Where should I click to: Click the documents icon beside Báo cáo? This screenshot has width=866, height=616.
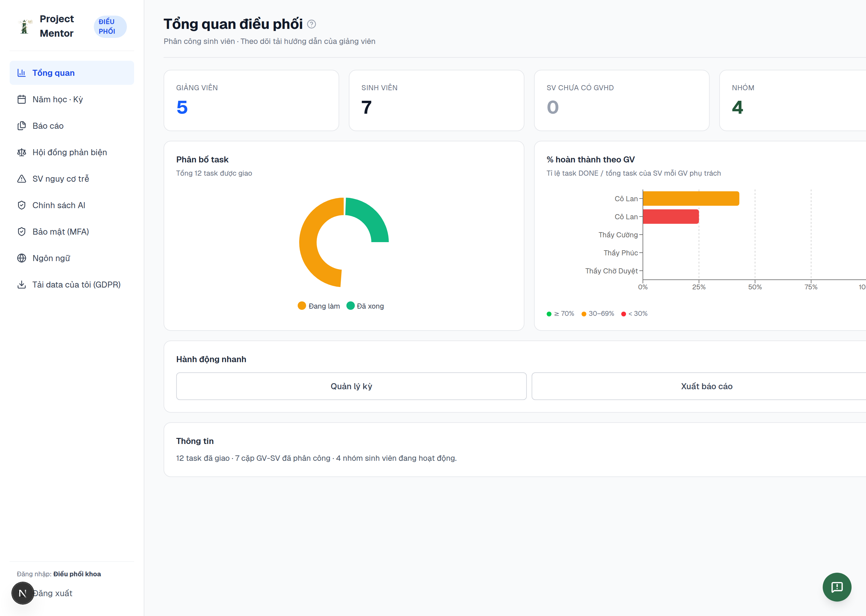click(22, 126)
